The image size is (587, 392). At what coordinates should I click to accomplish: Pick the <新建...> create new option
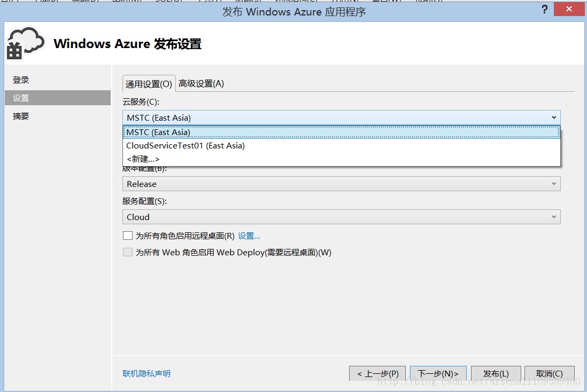[342, 159]
